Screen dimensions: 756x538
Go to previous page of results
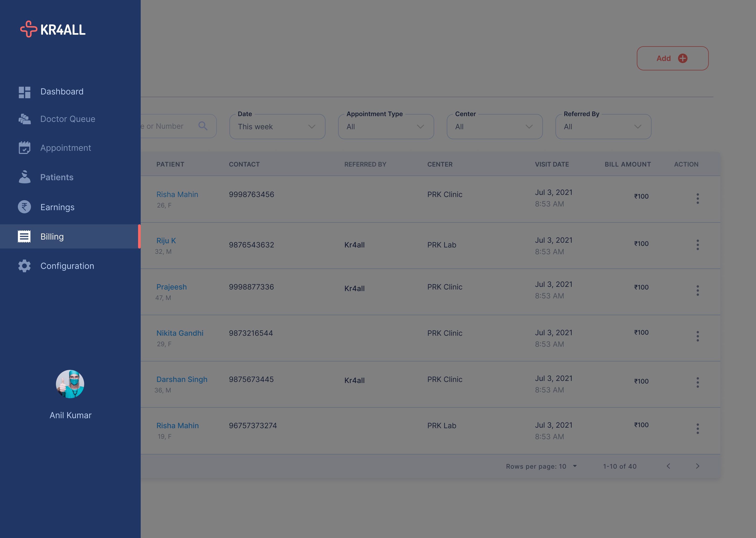[668, 466]
